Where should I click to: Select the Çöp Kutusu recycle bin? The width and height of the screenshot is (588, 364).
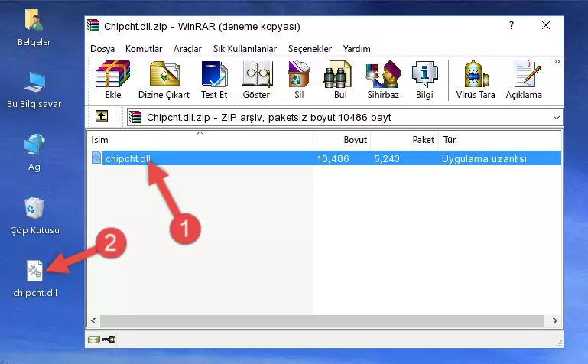34,216
